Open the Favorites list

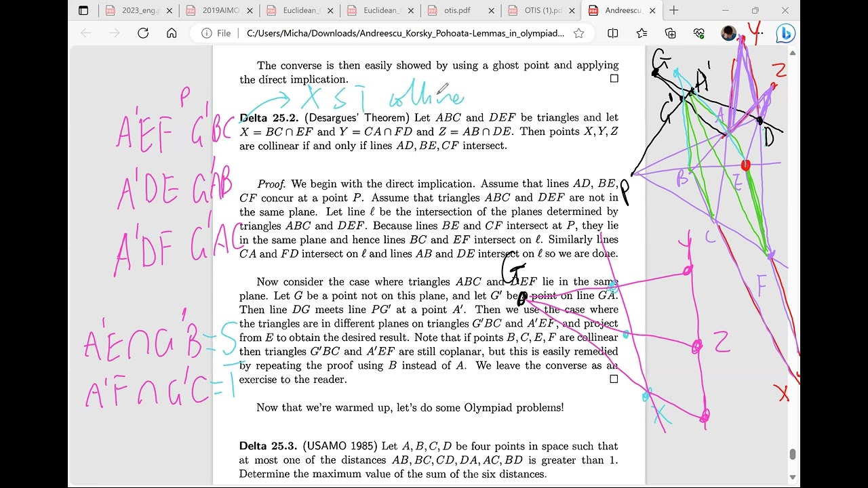pos(642,33)
